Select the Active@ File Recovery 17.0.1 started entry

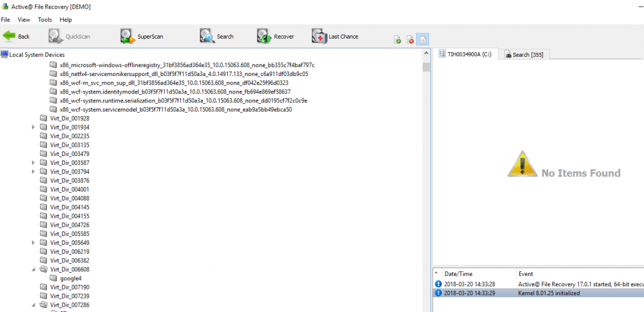click(x=538, y=284)
